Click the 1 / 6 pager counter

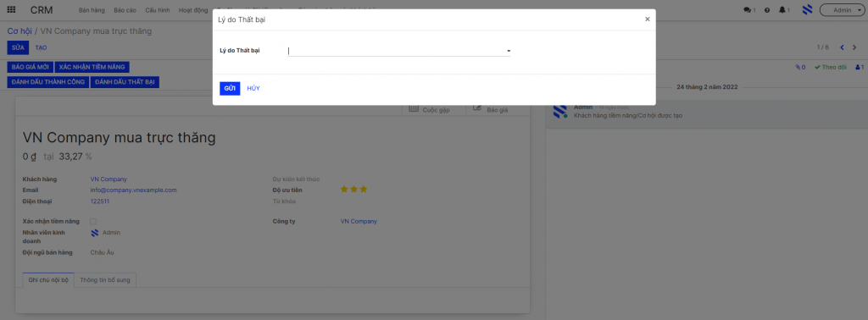click(x=822, y=47)
